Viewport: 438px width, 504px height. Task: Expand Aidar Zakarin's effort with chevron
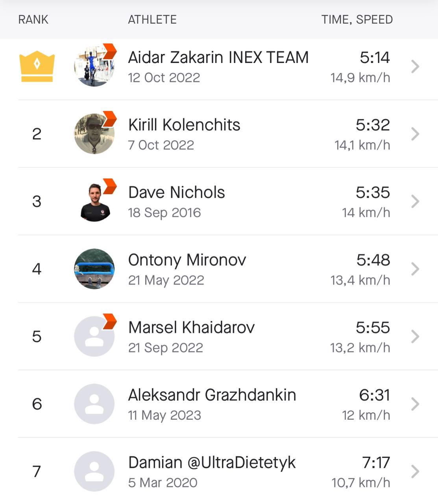click(415, 67)
